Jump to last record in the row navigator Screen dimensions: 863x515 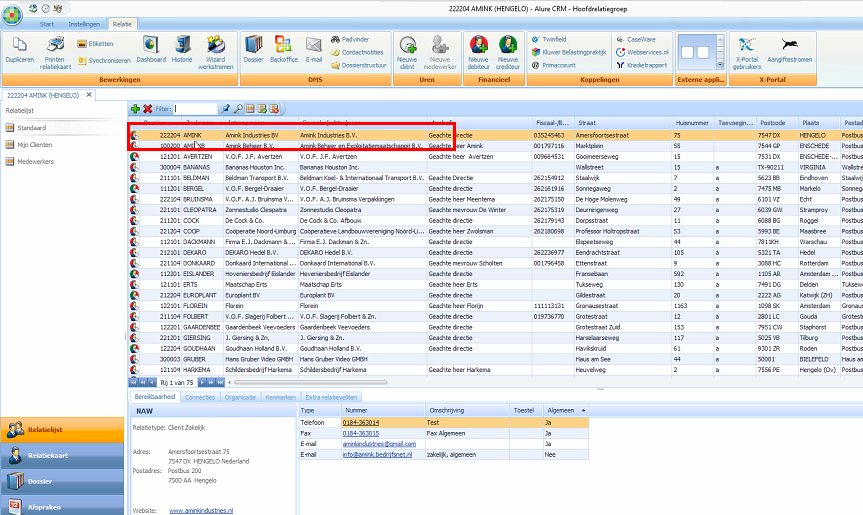point(220,382)
